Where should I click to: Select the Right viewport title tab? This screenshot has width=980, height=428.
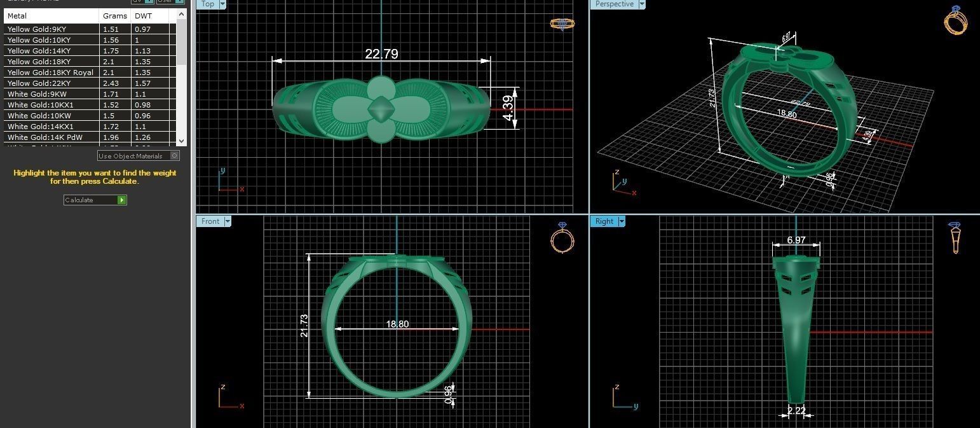[604, 221]
